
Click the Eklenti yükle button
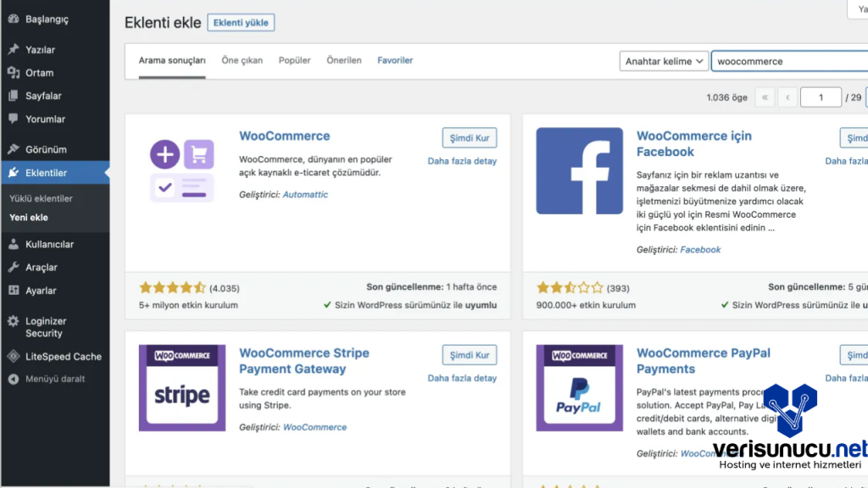pyautogui.click(x=241, y=23)
